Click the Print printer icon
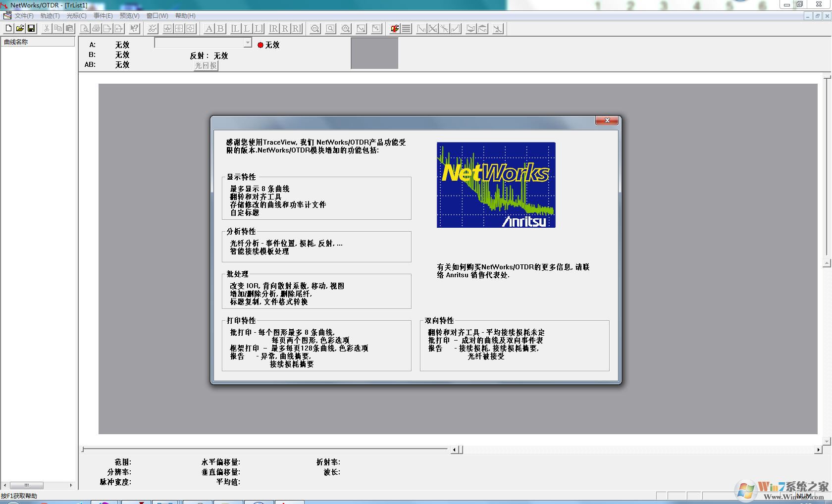This screenshot has height=504, width=832. [x=96, y=29]
